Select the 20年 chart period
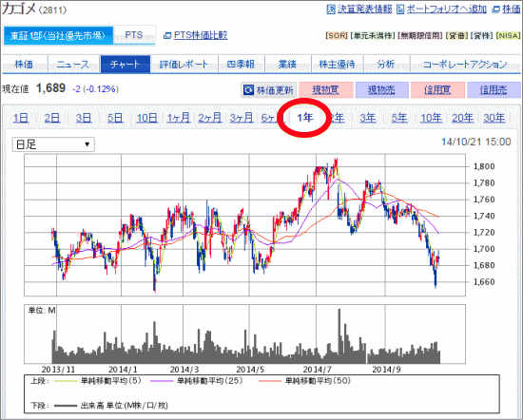Screen dimensions: 523x420 tap(463, 118)
